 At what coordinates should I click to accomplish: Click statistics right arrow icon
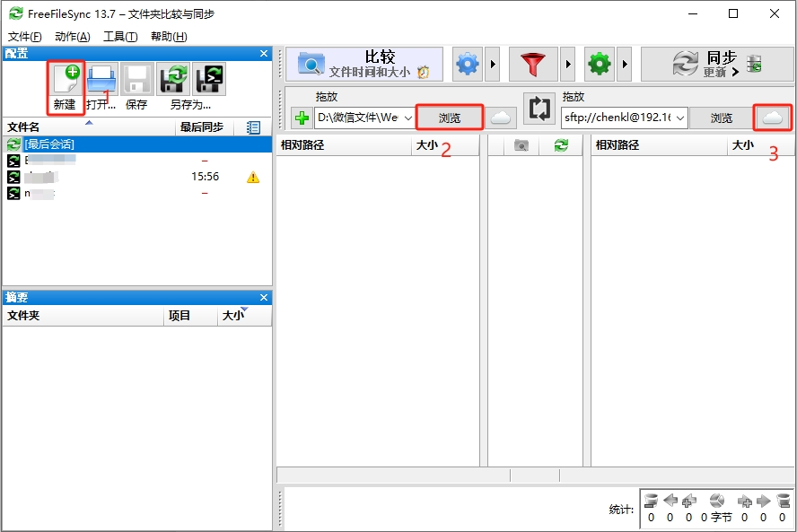(x=764, y=501)
